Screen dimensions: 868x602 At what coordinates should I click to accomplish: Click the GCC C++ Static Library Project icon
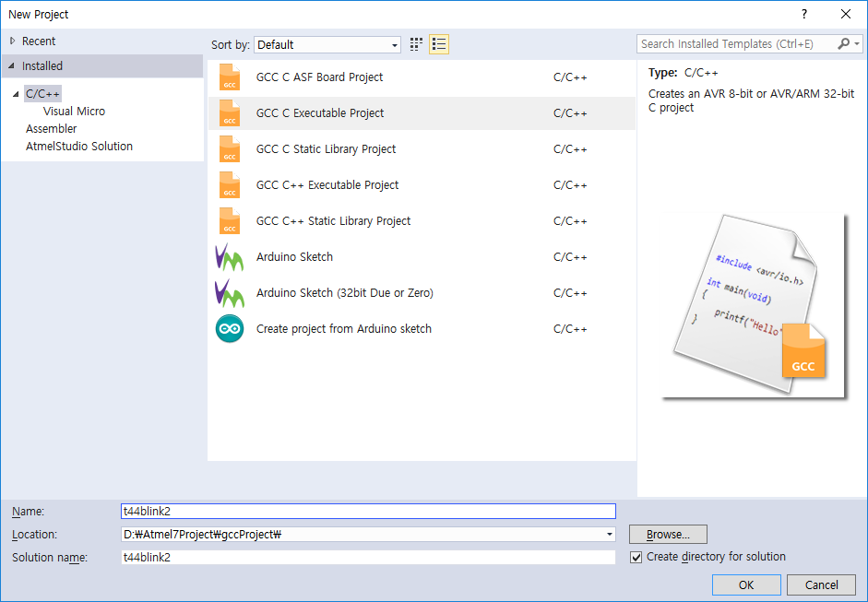coord(229,220)
